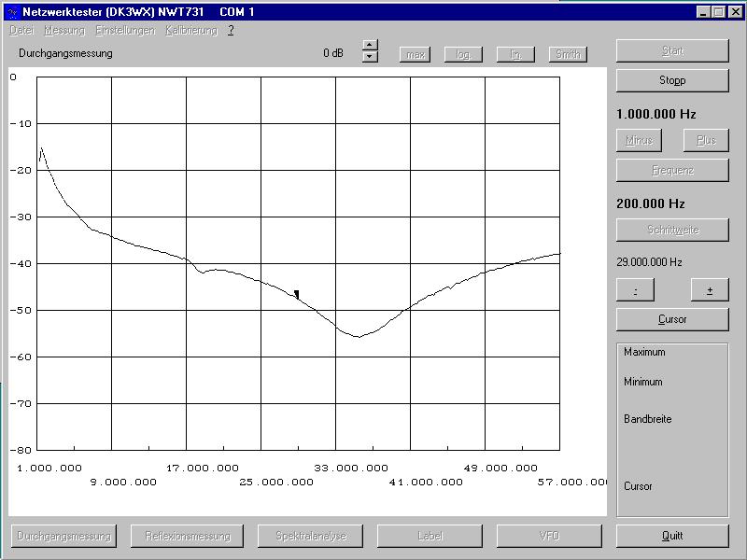This screenshot has width=747, height=560.
Task: Switch to Spektralanalyse mode
Action: (311, 536)
